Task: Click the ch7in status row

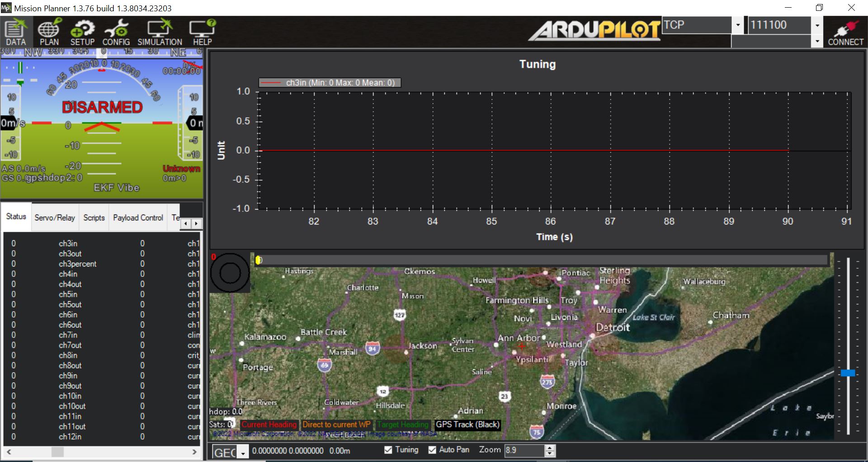Action: point(102,335)
